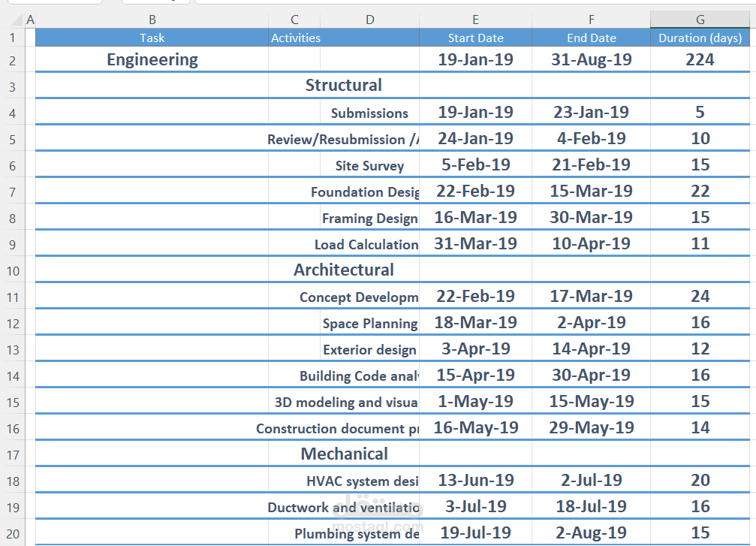The image size is (756, 546).
Task: Select the 23-Jan-19 end date cell
Action: coord(591,112)
